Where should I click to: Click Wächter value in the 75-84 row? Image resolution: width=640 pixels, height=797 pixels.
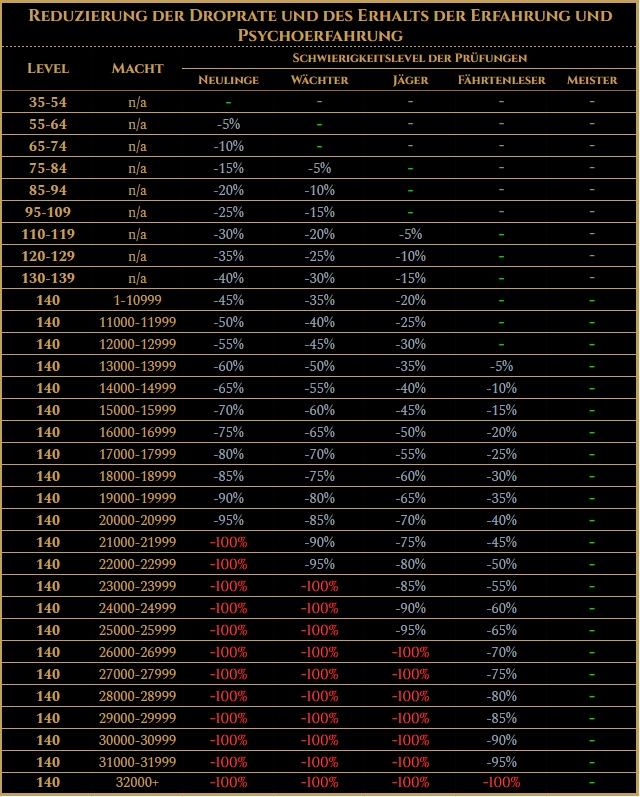pos(319,168)
